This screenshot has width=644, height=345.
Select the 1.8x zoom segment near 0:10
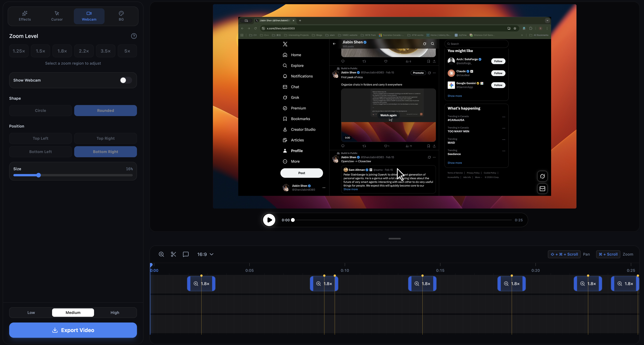click(x=324, y=284)
